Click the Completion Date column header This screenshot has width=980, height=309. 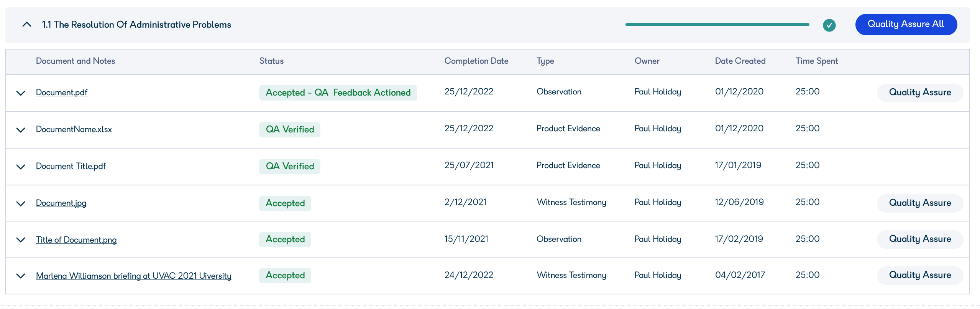[x=476, y=61]
